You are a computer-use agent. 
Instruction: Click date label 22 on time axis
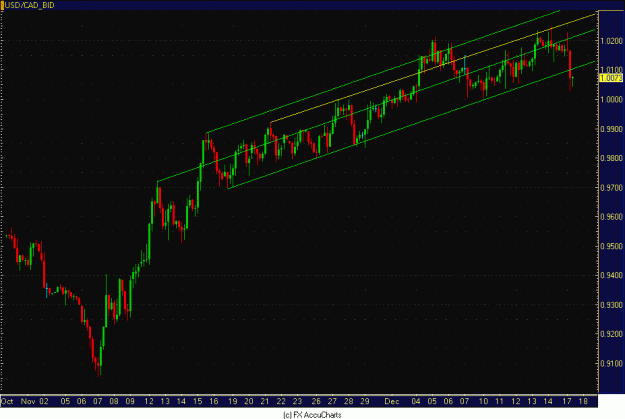281,401
